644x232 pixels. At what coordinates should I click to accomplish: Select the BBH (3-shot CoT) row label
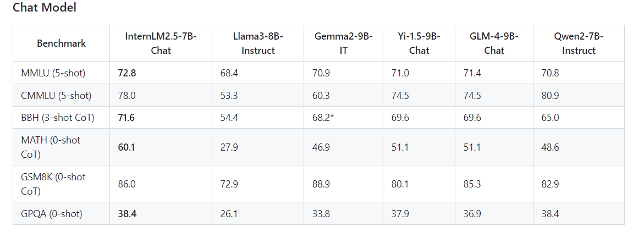pyautogui.click(x=57, y=118)
